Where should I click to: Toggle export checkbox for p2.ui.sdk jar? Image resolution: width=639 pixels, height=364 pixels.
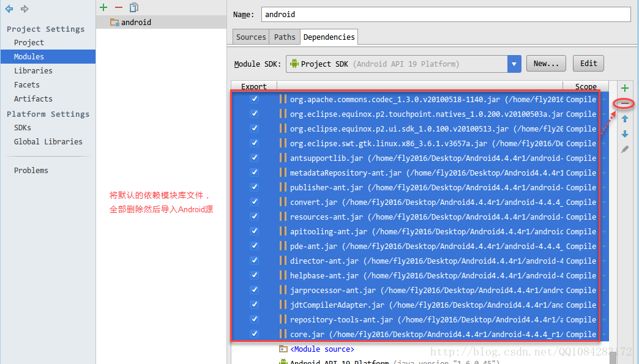click(x=254, y=128)
